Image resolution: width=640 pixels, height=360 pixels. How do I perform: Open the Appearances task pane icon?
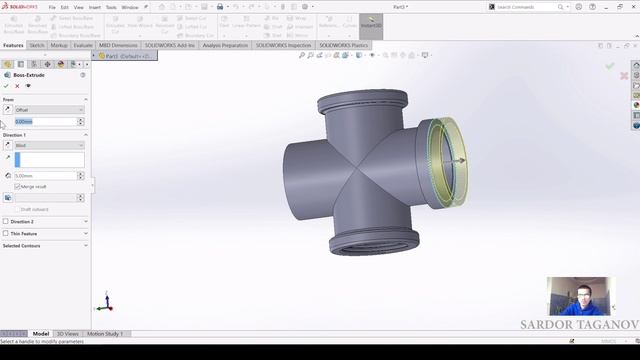636,105
